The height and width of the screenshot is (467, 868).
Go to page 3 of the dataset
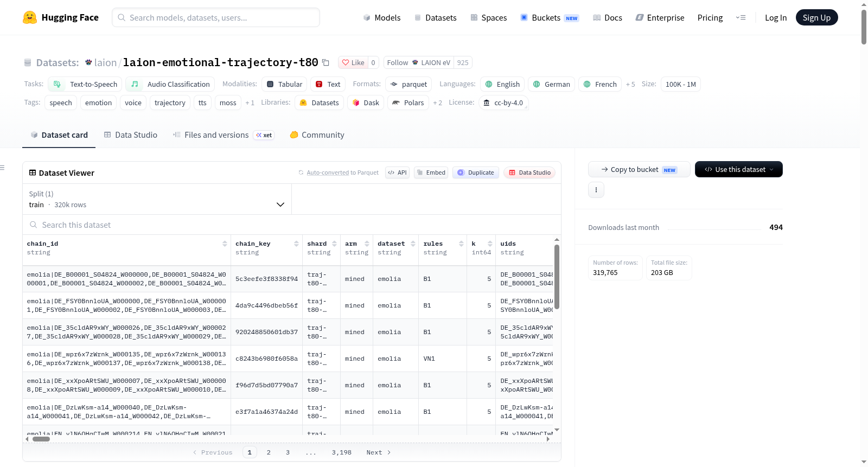(288, 452)
